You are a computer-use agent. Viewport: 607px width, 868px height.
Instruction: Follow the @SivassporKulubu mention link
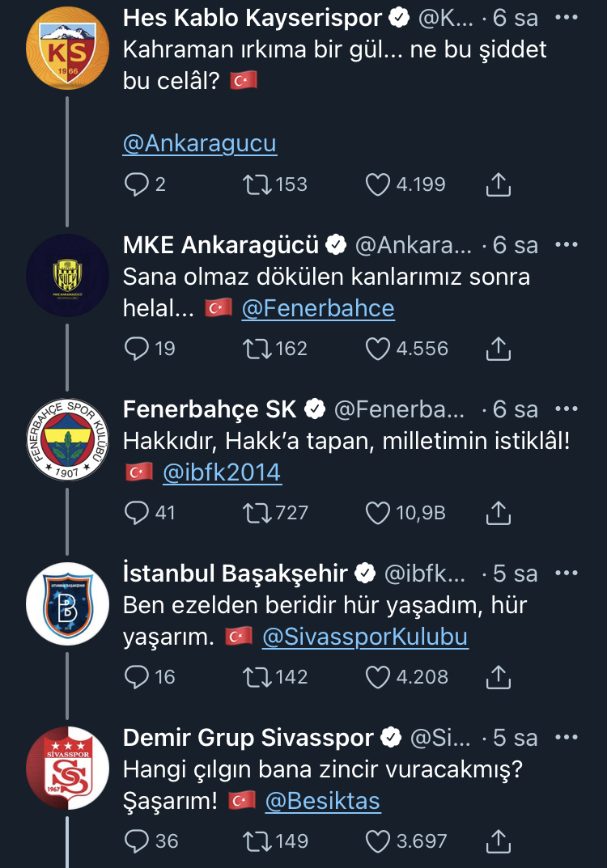365,637
